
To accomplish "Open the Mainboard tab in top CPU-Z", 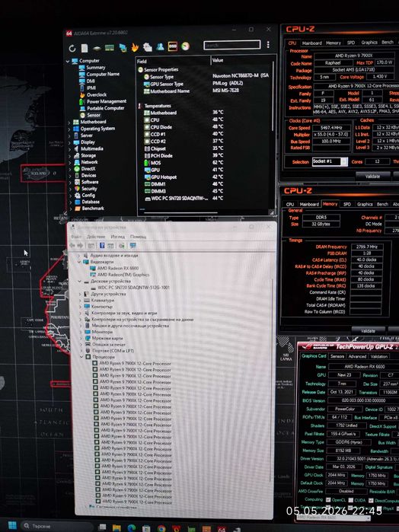I will 311,43.
